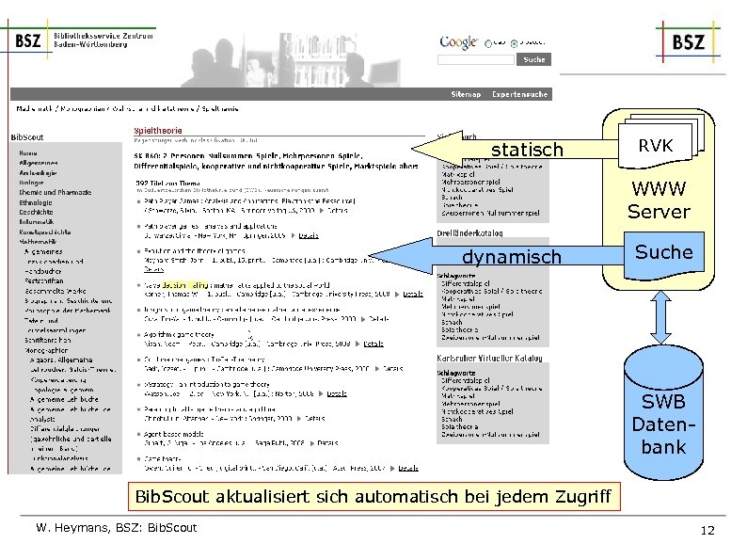Screen dimensions: 747x560
Task: Click the Dreiländerkatalog heading
Action: pos(469,233)
